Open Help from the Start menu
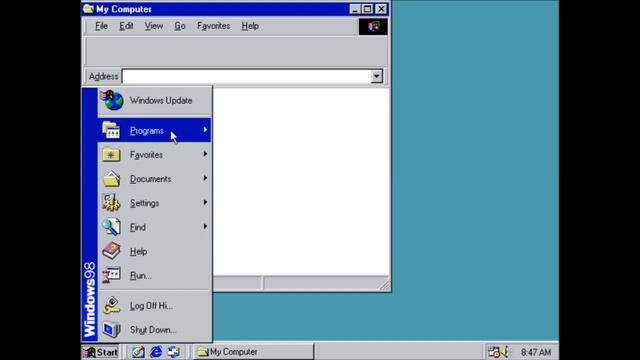Screen dimensions: 640x360 pyautogui.click(x=155, y=251)
